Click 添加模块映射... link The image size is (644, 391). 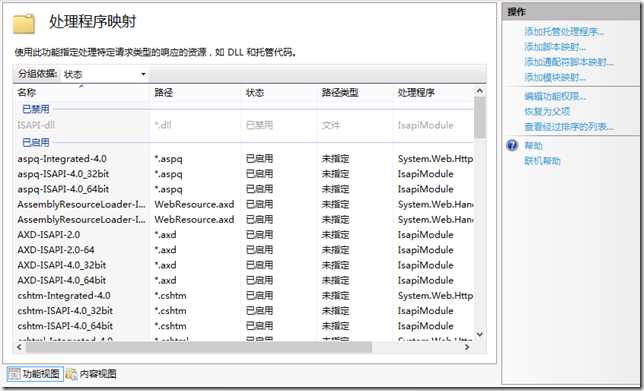(x=555, y=77)
